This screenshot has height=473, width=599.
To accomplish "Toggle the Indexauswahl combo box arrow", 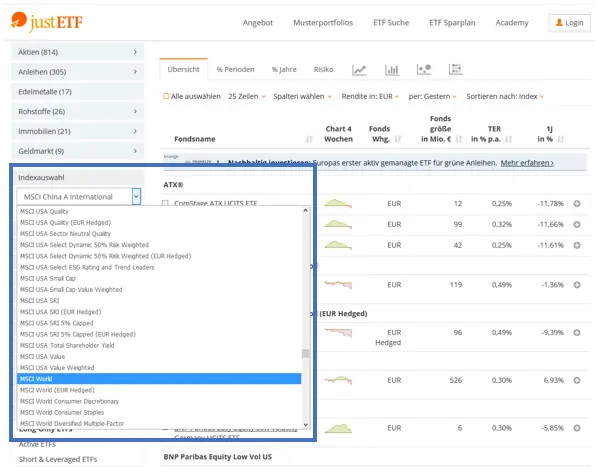I will [x=136, y=196].
